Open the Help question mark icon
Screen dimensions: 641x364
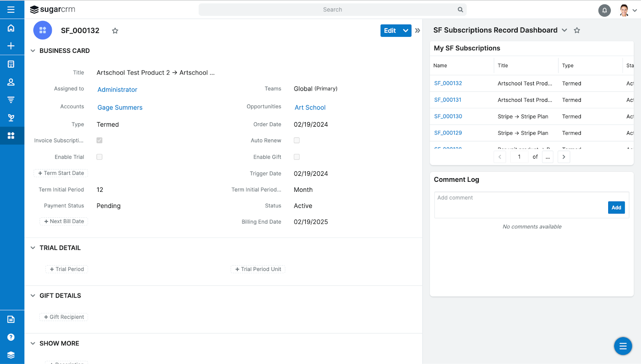[x=11, y=336]
